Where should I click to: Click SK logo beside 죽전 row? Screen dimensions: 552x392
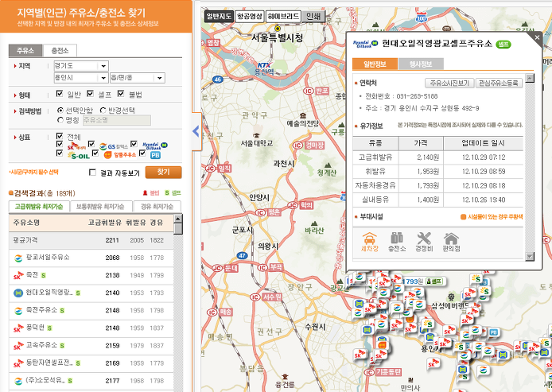pos(18,276)
